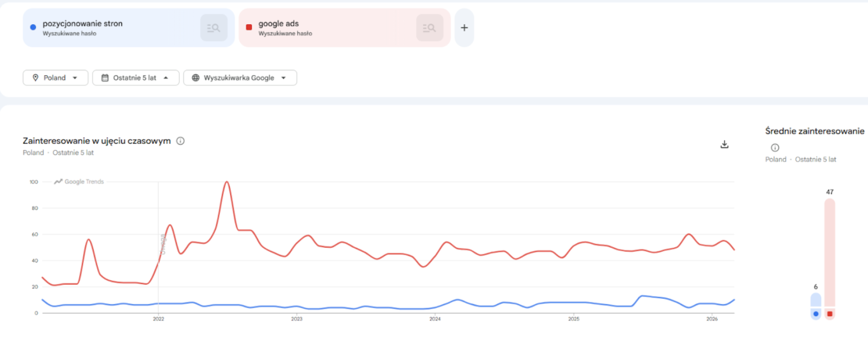Open search explore icon for google ads
Screen dimensions: 868x341
coord(429,27)
